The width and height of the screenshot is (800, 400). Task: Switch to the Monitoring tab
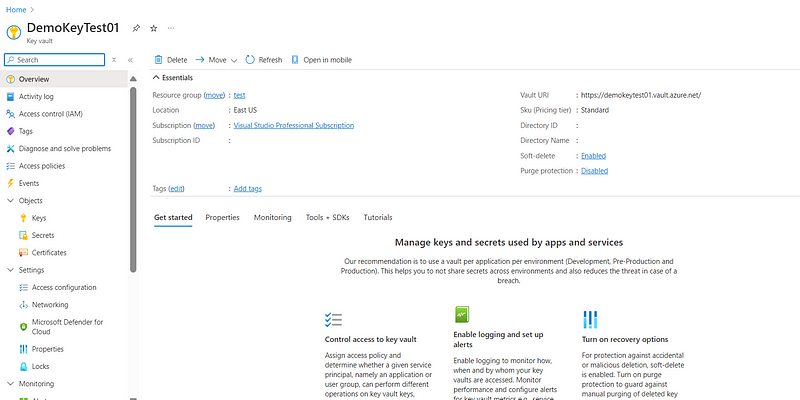point(272,217)
